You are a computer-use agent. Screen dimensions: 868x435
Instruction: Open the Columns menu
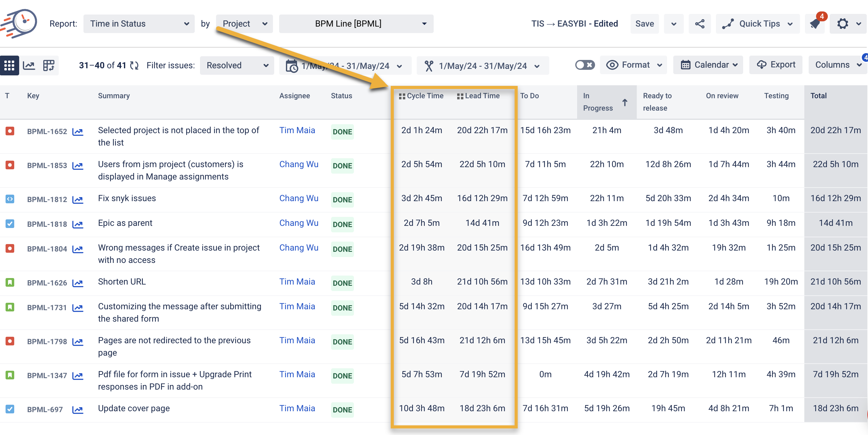(x=838, y=65)
